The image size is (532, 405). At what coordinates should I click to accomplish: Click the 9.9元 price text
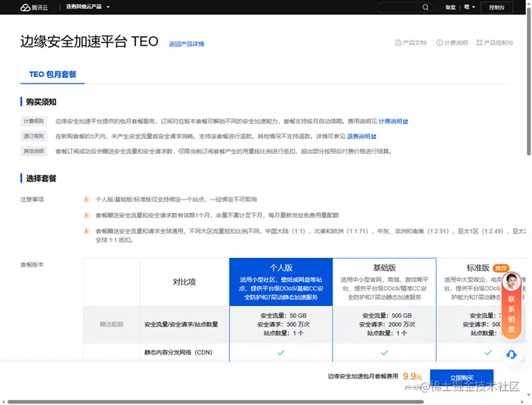[412, 376]
